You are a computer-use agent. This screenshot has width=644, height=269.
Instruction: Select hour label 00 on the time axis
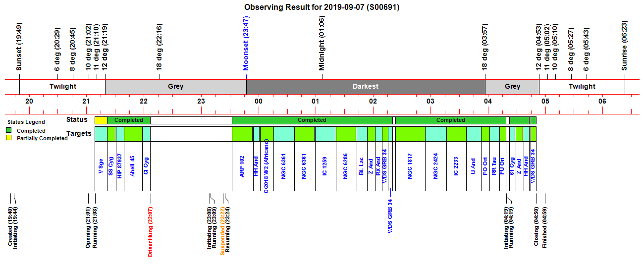258,101
